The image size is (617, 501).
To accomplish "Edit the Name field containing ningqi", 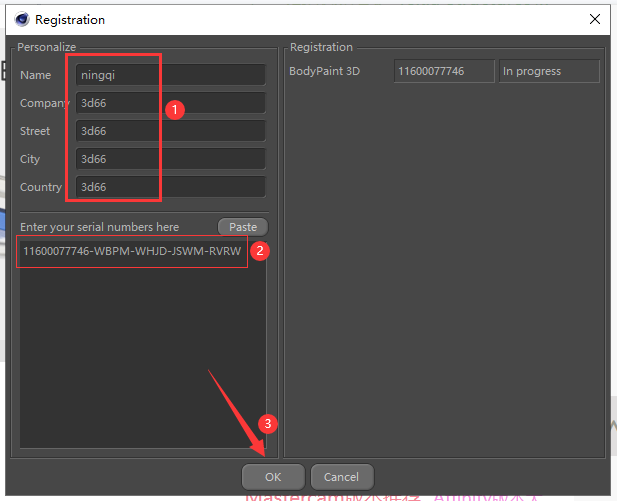I will click(x=171, y=75).
